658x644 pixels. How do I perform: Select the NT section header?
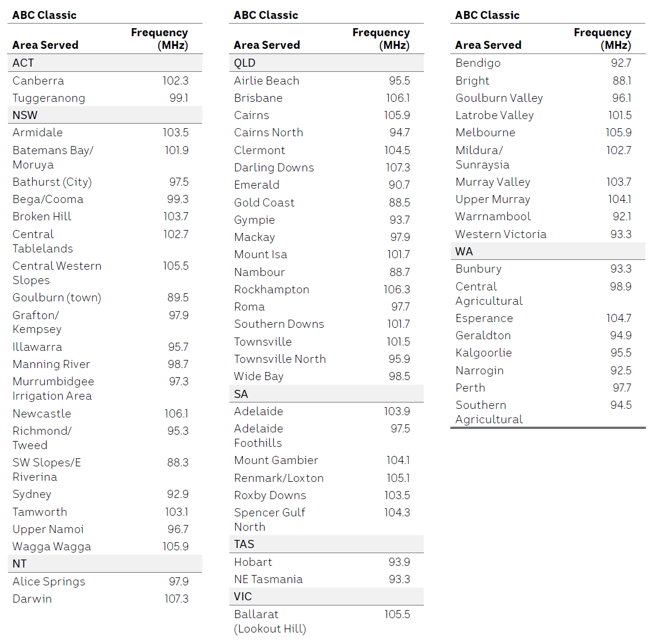pos(105,563)
